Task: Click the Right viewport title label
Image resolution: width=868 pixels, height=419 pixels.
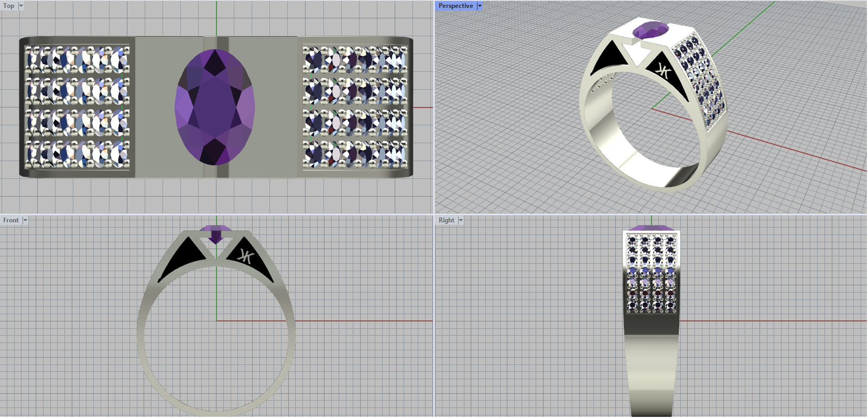Action: point(446,220)
